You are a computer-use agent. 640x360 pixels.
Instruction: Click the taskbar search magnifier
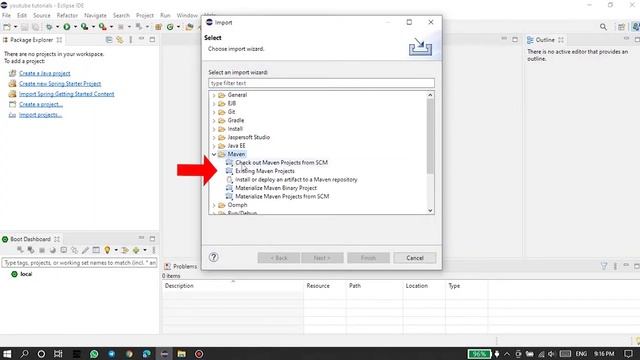click(24, 353)
